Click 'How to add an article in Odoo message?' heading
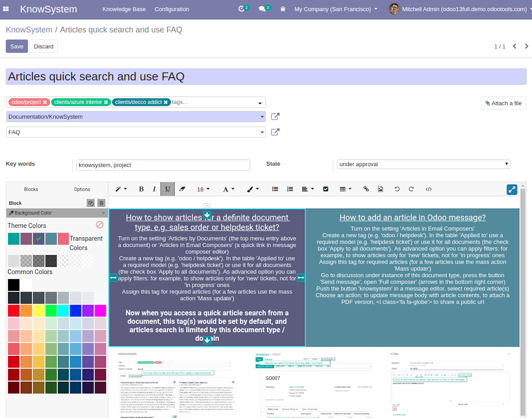Image resolution: width=532 pixels, height=418 pixels. [x=412, y=217]
